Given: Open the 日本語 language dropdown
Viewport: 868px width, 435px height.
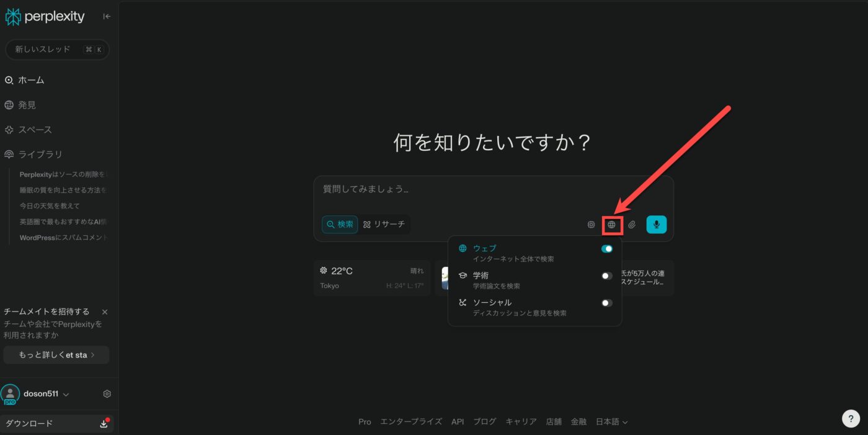Looking at the screenshot, I should pyautogui.click(x=611, y=422).
